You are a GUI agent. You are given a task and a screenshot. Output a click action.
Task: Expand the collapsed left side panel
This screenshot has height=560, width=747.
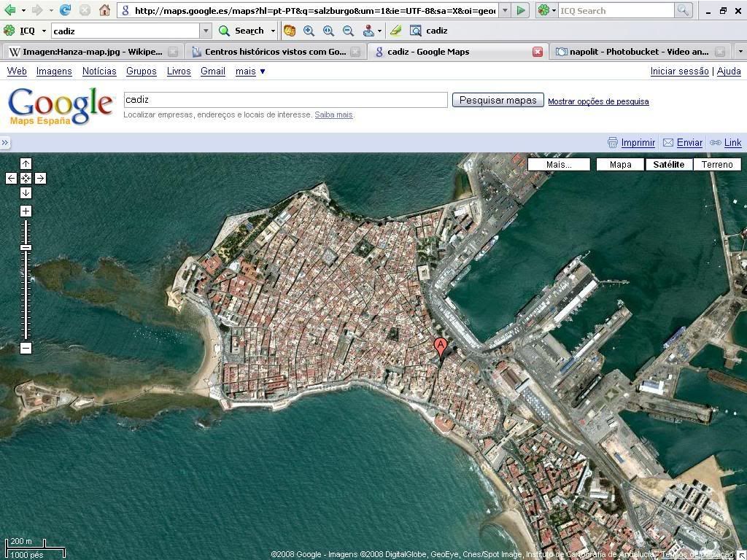point(5,143)
